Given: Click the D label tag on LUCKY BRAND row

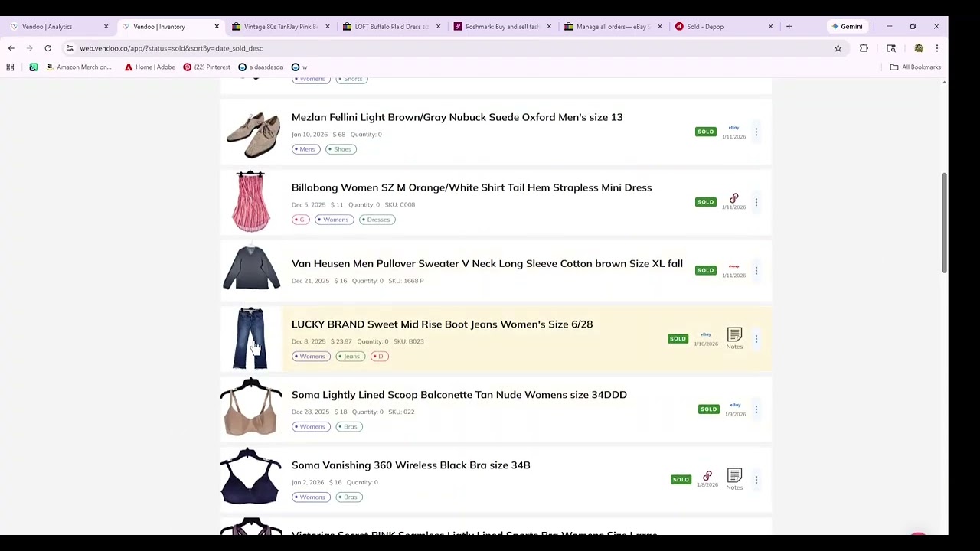Looking at the screenshot, I should click(x=378, y=357).
